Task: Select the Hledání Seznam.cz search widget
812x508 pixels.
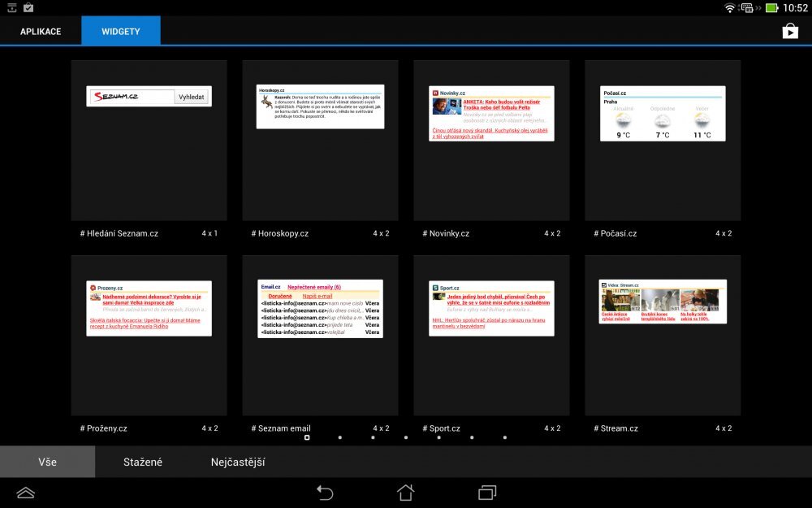Action: (x=149, y=140)
